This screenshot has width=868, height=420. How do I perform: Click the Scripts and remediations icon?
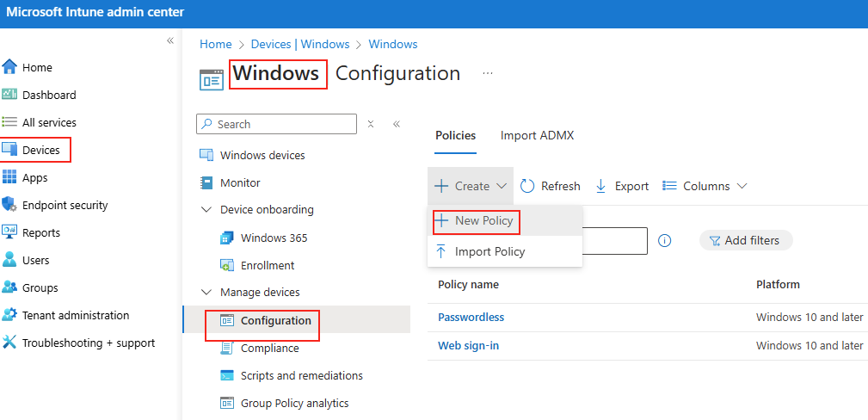tap(227, 375)
